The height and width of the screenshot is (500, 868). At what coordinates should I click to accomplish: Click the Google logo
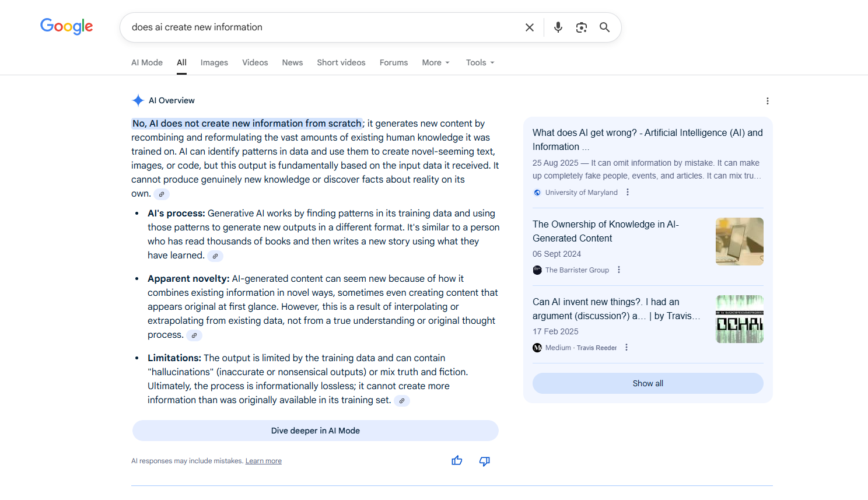click(66, 26)
